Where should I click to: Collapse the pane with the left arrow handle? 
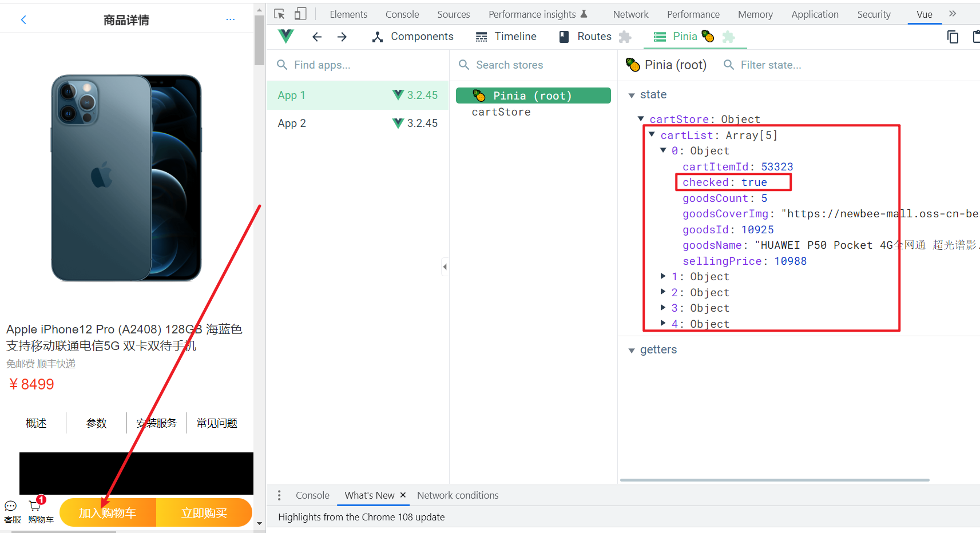coord(445,266)
